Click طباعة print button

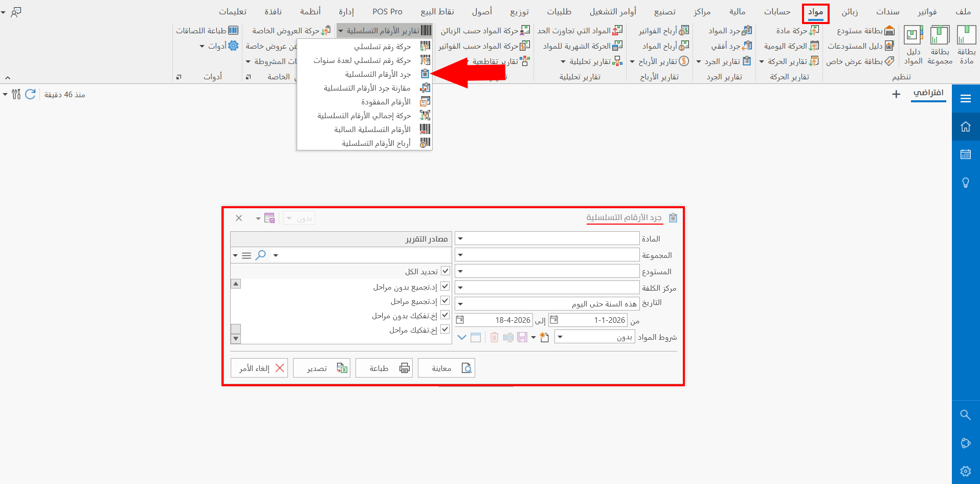pos(384,368)
